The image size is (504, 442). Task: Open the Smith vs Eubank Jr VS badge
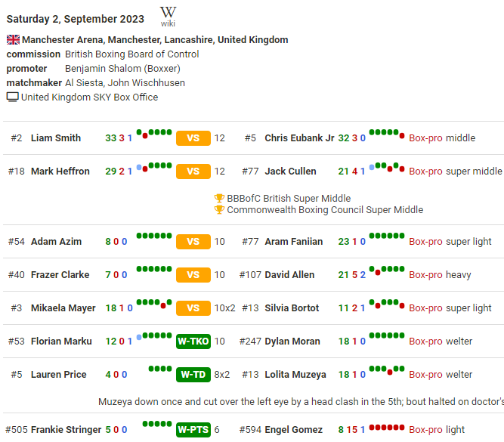click(x=193, y=138)
